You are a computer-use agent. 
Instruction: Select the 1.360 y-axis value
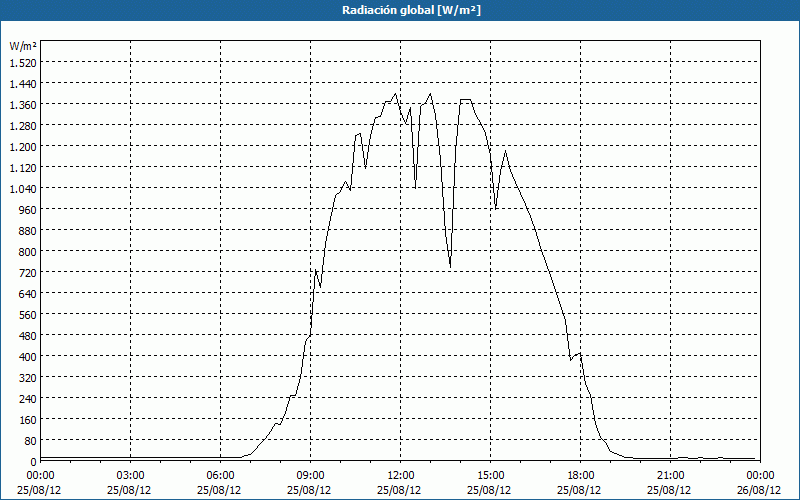pyautogui.click(x=23, y=105)
